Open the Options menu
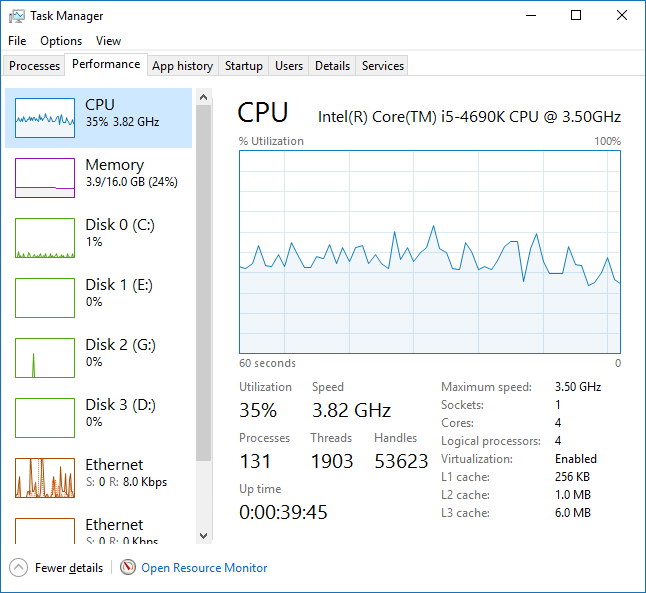646x593 pixels. pyautogui.click(x=61, y=41)
